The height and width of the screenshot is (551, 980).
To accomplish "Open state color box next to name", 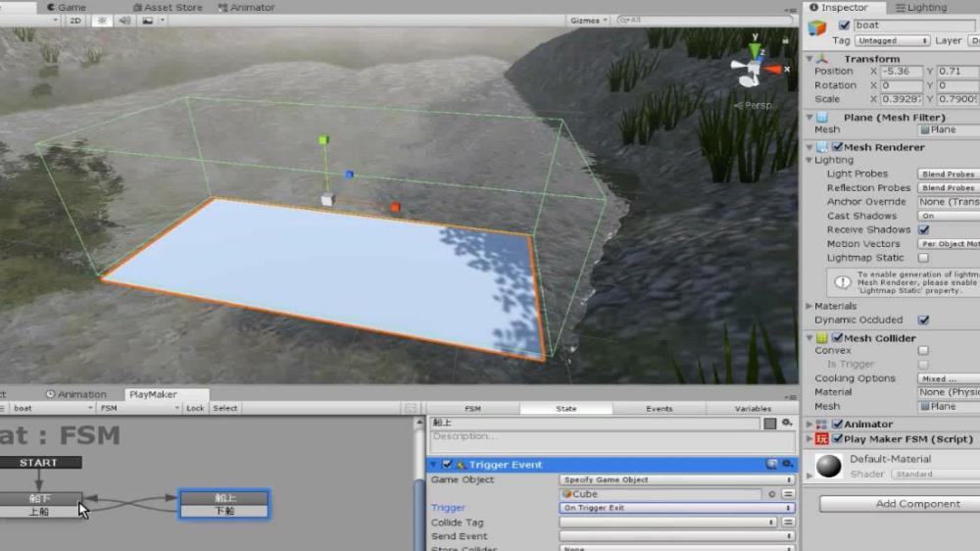I will (770, 424).
